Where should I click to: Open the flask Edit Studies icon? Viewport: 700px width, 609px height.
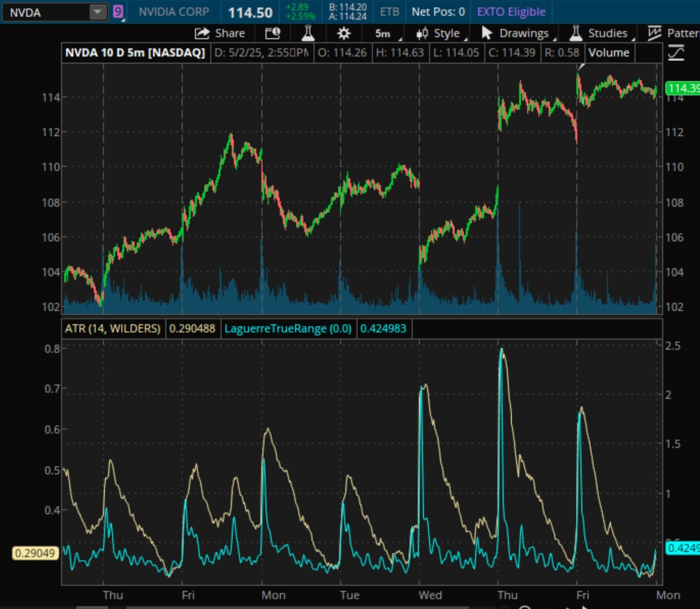click(307, 33)
